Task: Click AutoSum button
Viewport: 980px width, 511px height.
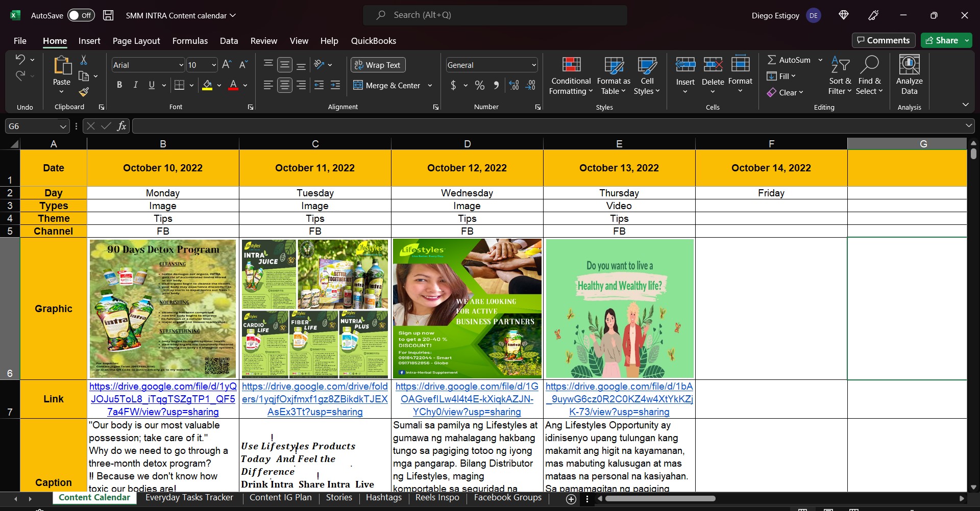Action: coord(789,60)
